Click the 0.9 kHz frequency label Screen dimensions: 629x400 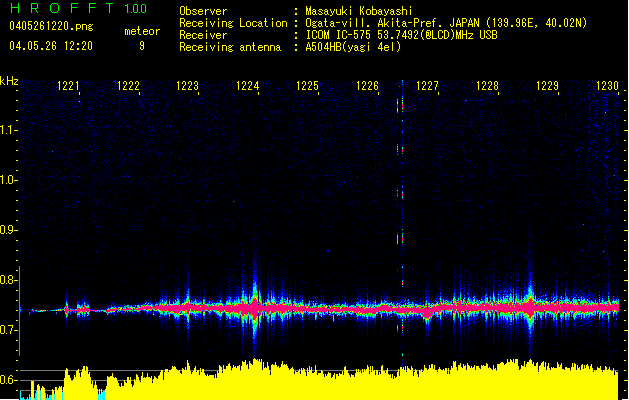coord(8,230)
